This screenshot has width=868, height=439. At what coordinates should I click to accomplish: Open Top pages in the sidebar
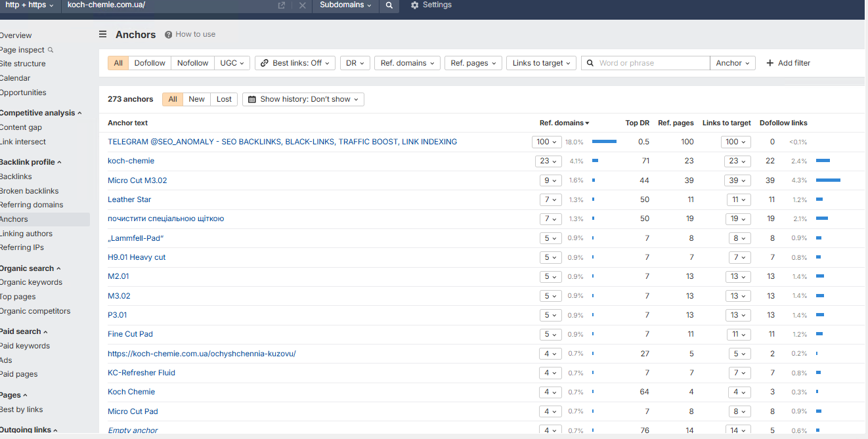(x=18, y=297)
